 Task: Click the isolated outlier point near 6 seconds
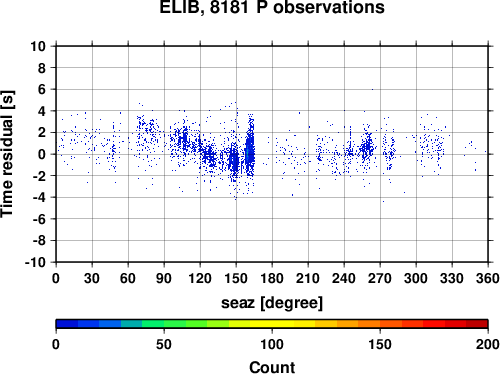coord(372,89)
